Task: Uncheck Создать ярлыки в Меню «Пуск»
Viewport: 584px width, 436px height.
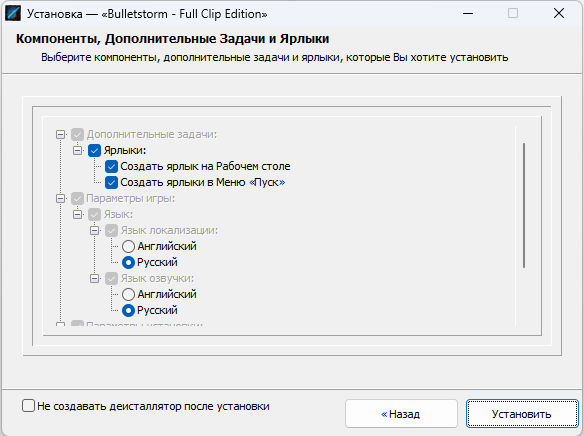Action: pyautogui.click(x=111, y=182)
